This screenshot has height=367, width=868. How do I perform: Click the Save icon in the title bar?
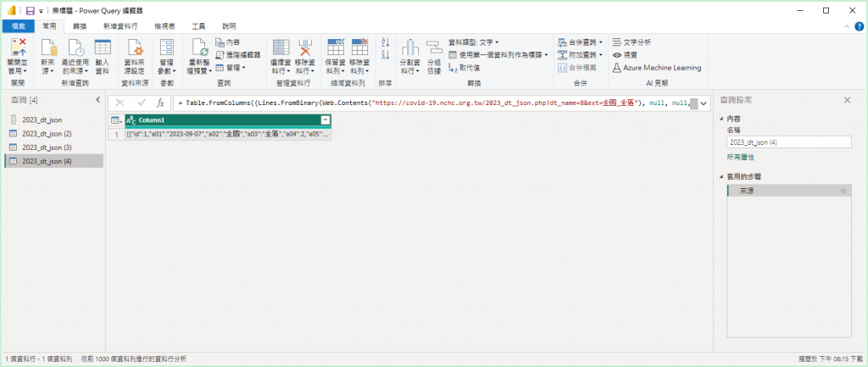pyautogui.click(x=30, y=10)
